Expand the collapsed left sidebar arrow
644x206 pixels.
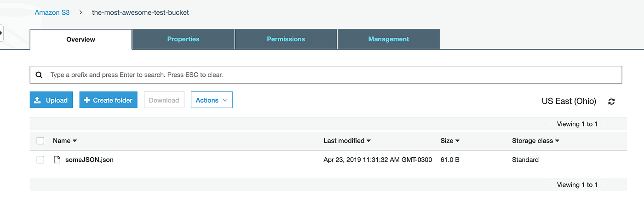1,33
